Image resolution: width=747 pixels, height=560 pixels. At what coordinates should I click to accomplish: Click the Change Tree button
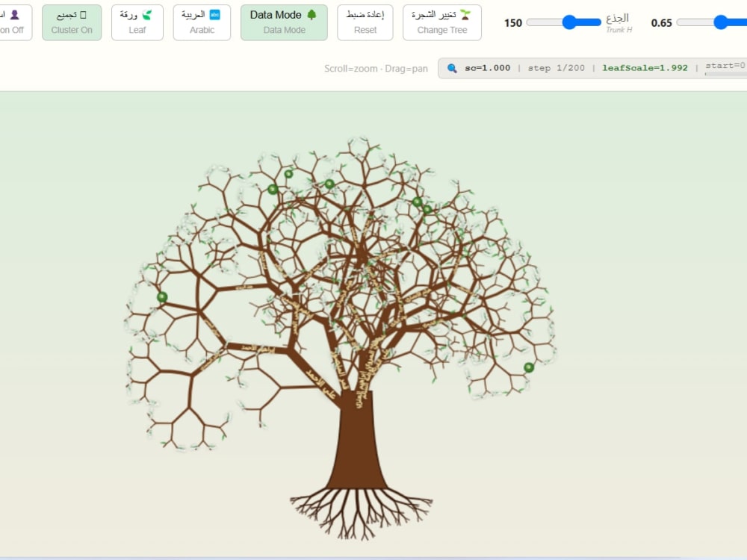pos(442,22)
